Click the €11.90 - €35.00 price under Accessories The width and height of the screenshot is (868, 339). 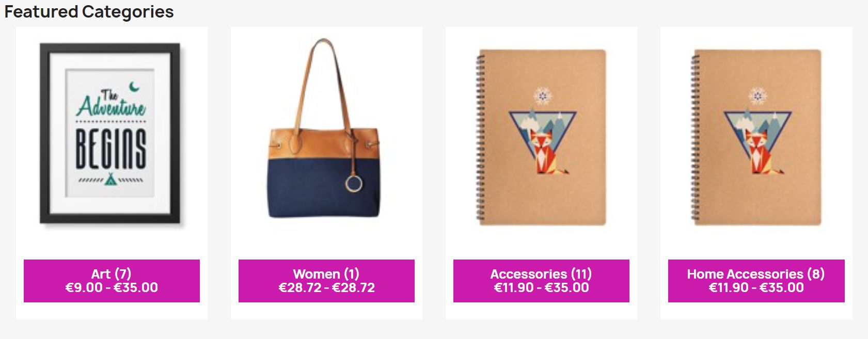coord(541,288)
